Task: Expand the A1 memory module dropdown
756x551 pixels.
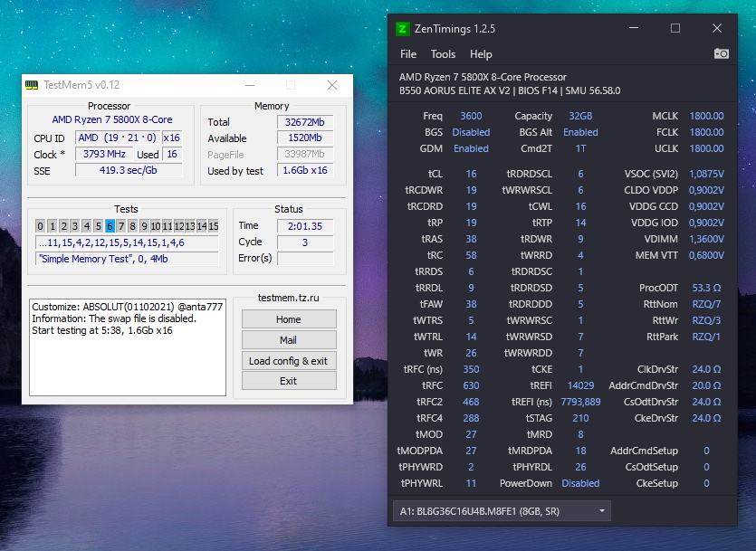Action: click(x=502, y=511)
